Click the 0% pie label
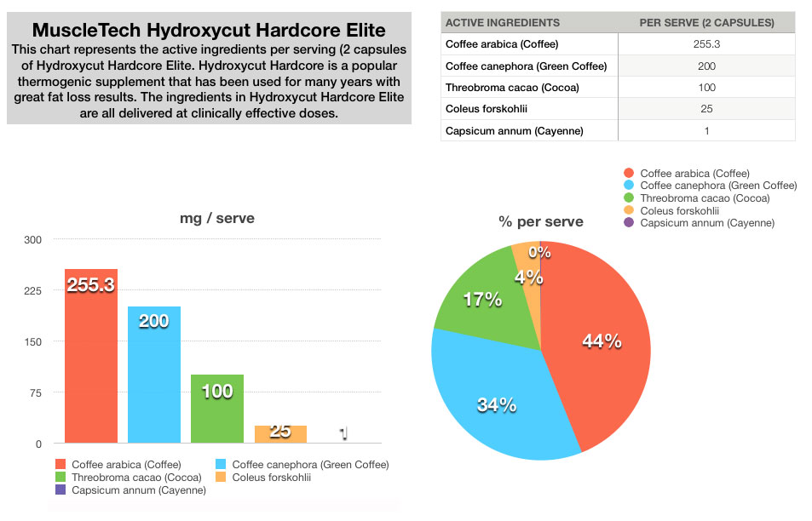The height and width of the screenshot is (521, 812). point(539,252)
